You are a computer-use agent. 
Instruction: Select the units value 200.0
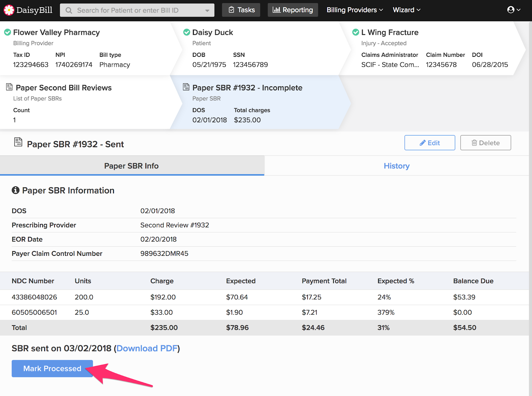(x=84, y=297)
